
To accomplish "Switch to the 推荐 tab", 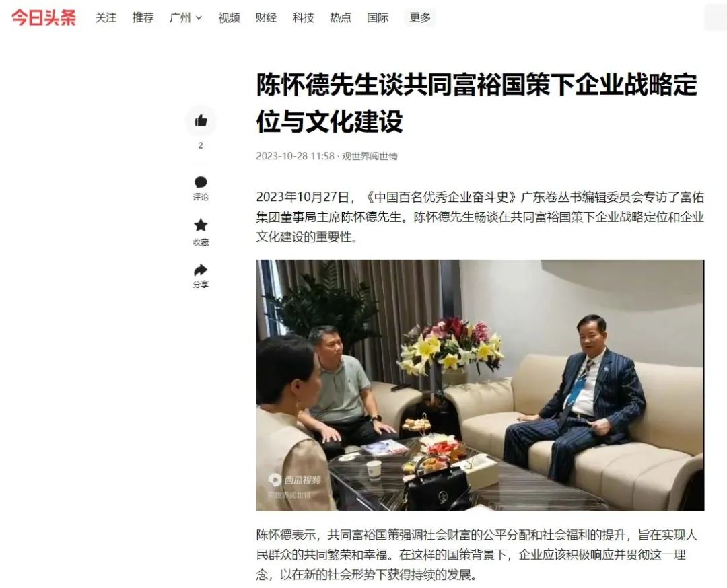I will click(x=143, y=18).
